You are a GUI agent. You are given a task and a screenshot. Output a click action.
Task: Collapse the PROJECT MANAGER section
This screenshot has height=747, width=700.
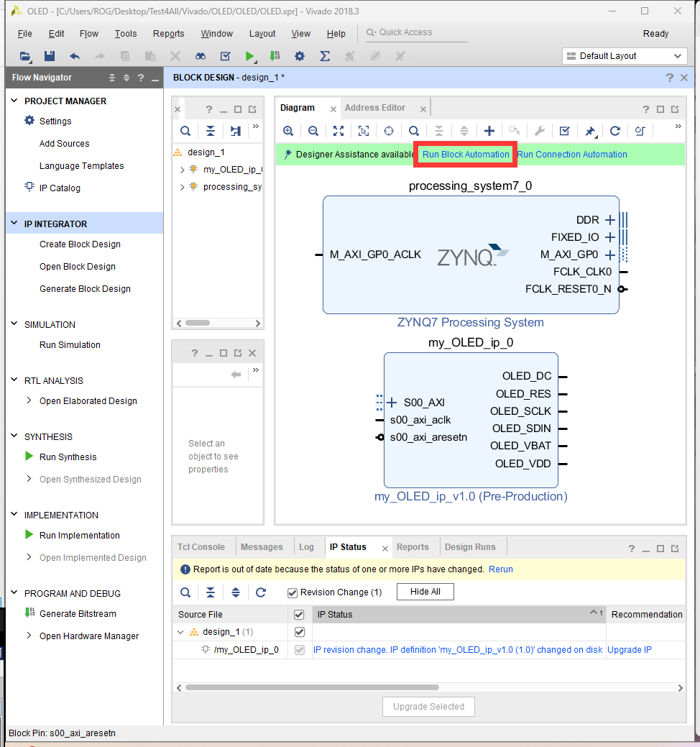click(x=14, y=101)
